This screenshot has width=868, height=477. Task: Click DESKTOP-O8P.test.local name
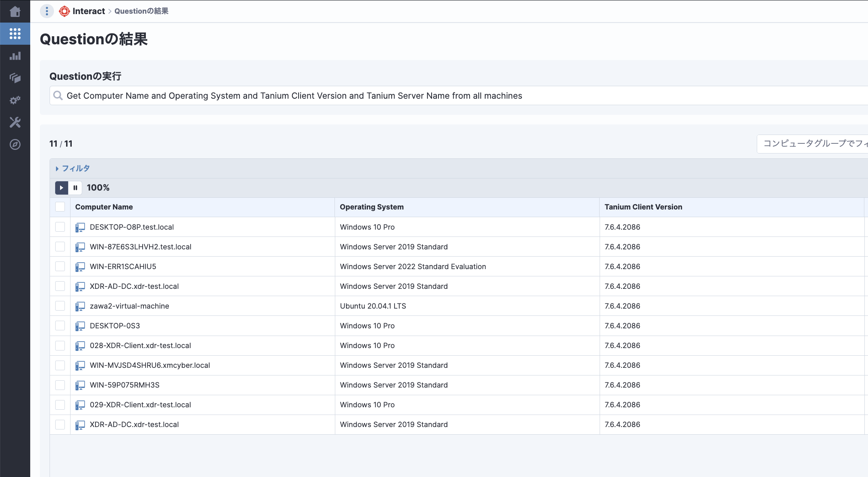[132, 227]
